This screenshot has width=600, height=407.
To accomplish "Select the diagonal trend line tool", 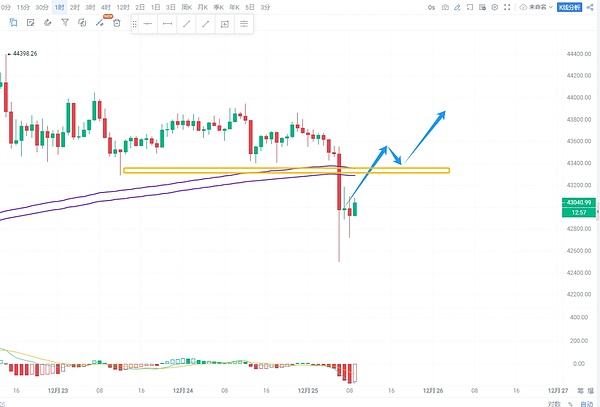I will pos(186,22).
